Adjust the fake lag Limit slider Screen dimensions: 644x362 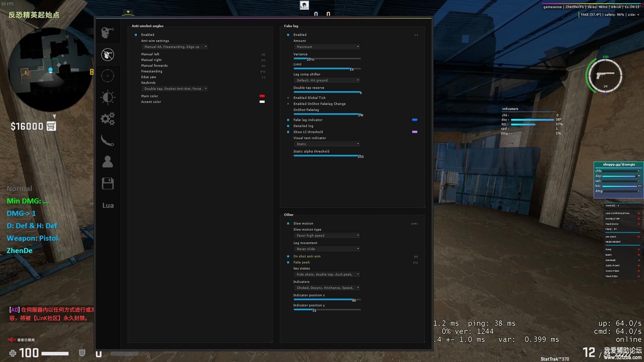327,69
